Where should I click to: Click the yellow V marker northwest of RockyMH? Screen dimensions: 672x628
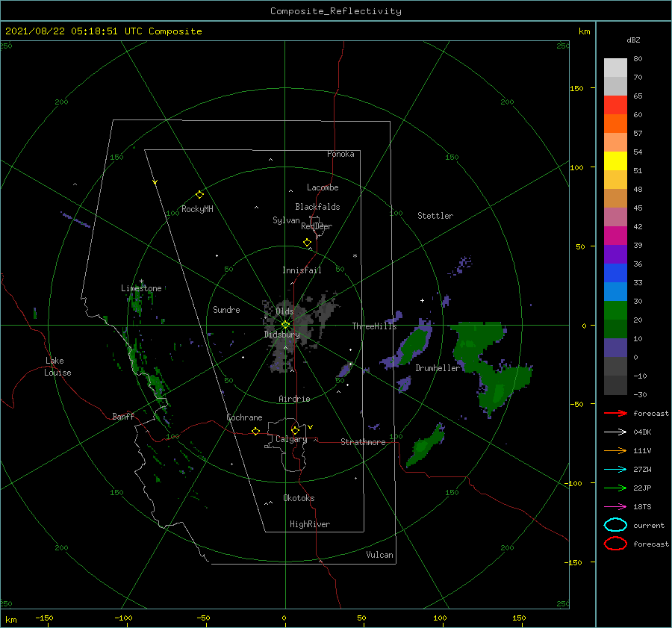tap(155, 182)
